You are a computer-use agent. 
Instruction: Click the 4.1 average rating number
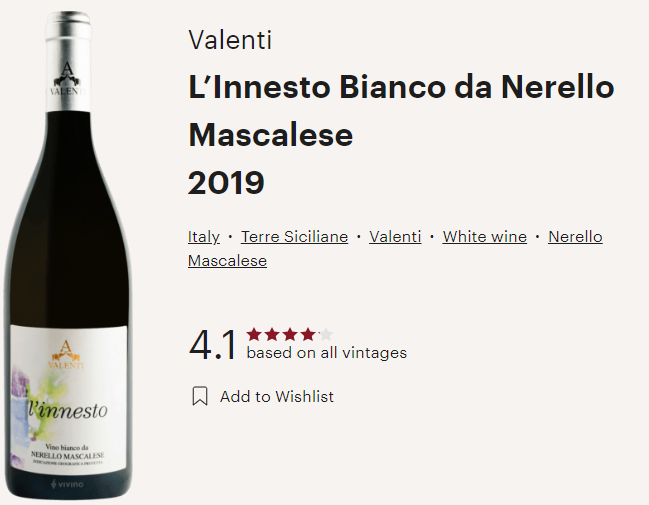point(213,344)
